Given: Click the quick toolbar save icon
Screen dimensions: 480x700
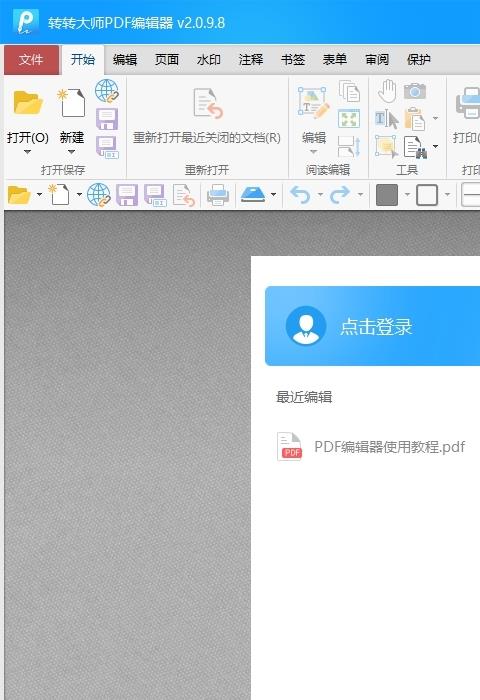Looking at the screenshot, I should (127, 196).
